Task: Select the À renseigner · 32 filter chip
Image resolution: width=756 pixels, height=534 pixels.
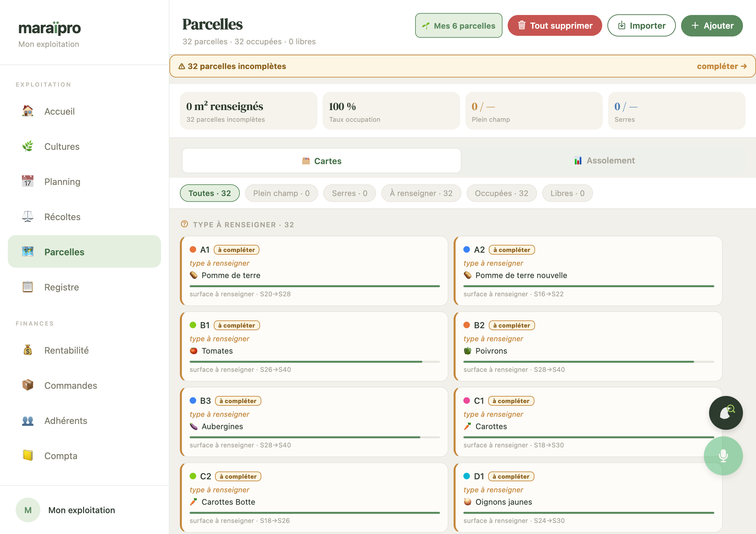Action: [421, 193]
